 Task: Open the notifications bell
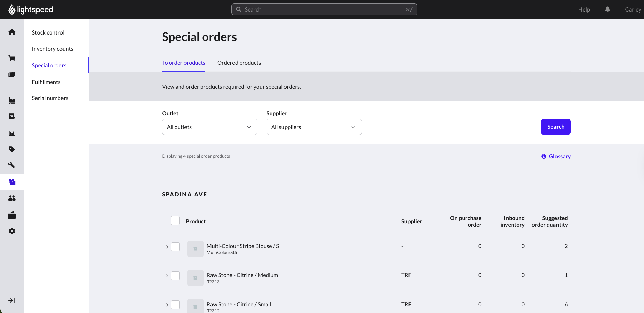(608, 9)
